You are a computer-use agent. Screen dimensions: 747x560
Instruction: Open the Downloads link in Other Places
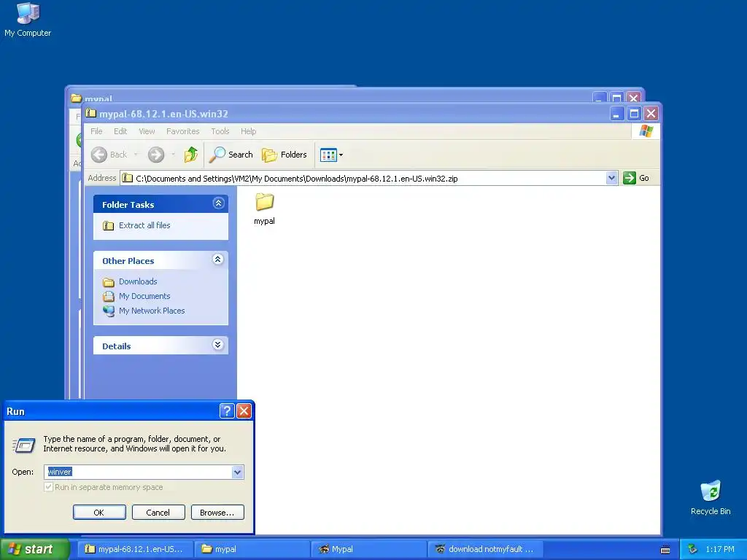[x=138, y=282]
